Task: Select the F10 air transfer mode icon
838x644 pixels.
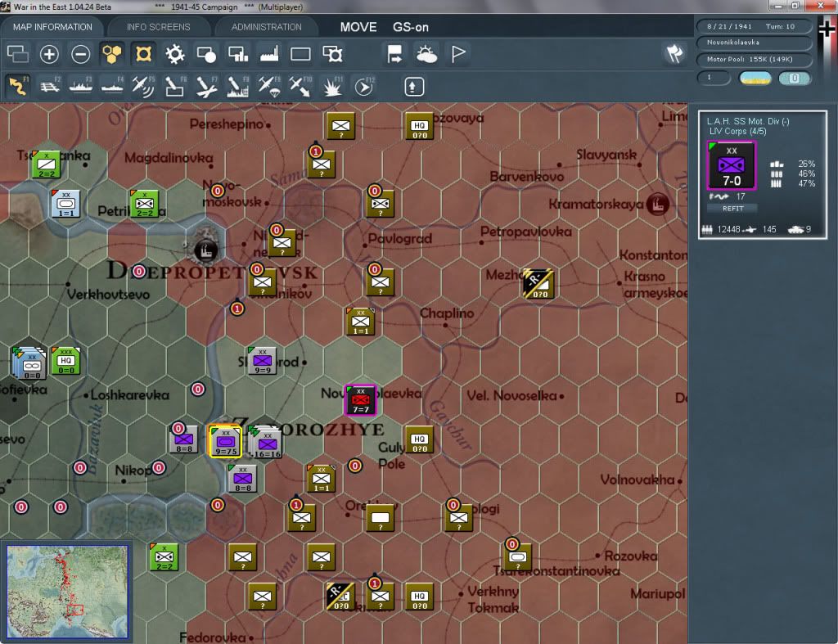Action: click(x=300, y=86)
